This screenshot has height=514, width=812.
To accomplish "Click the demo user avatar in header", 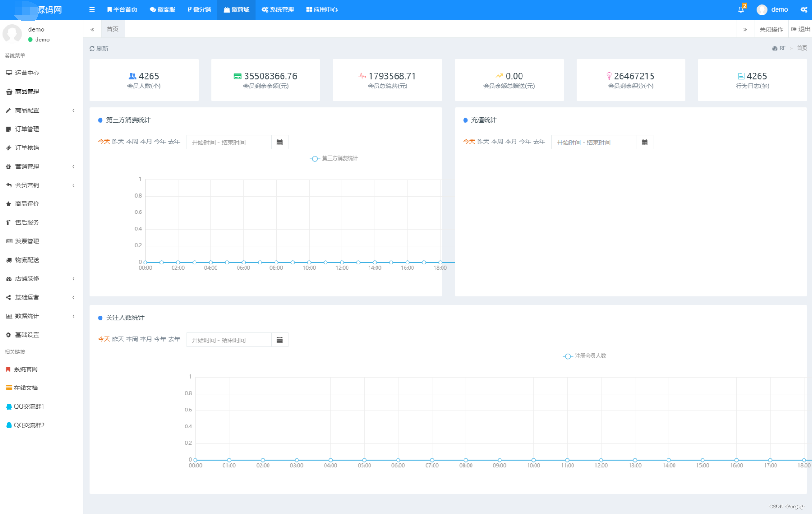I will click(x=762, y=9).
